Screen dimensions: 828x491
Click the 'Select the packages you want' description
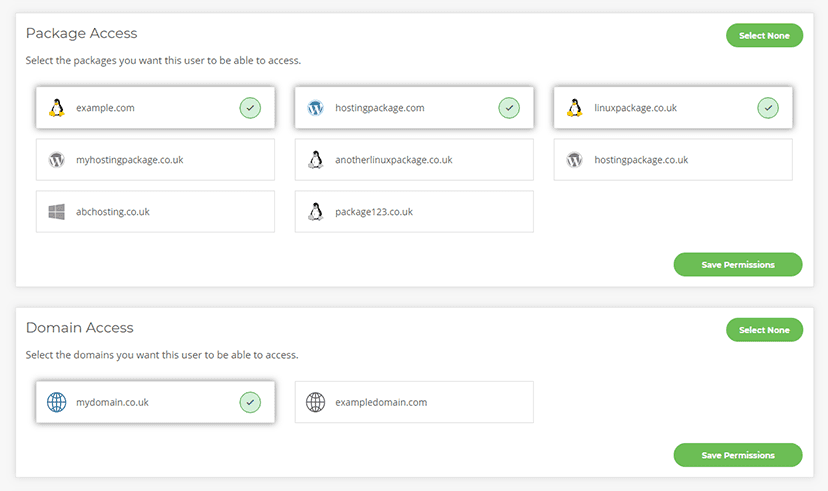click(x=163, y=61)
